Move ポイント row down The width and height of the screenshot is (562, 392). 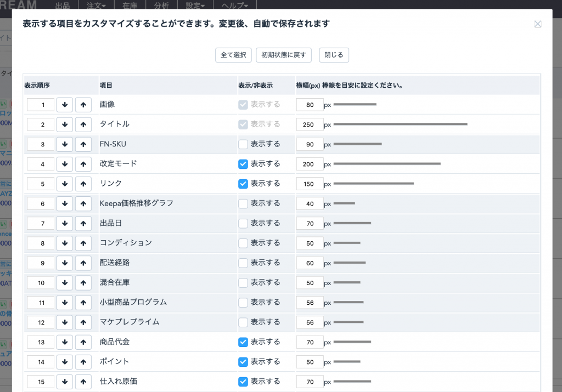click(x=65, y=362)
